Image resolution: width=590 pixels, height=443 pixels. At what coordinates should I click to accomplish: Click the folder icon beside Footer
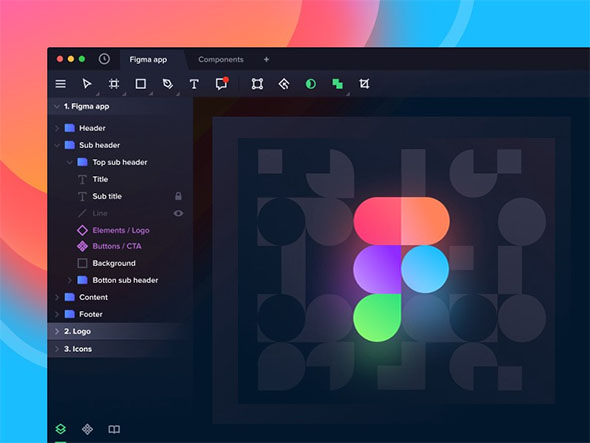click(70, 314)
